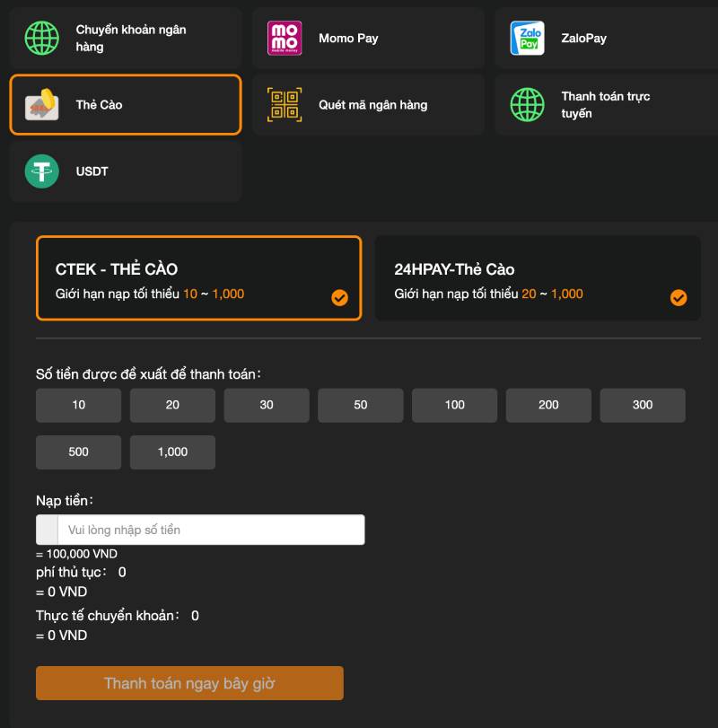Click the deposit amount input field
The image size is (718, 728).
coord(210,530)
